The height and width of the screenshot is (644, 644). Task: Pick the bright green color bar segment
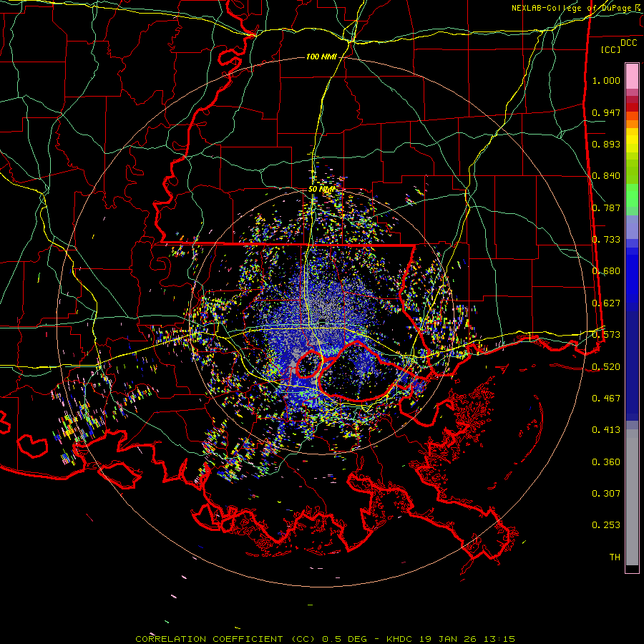632,195
